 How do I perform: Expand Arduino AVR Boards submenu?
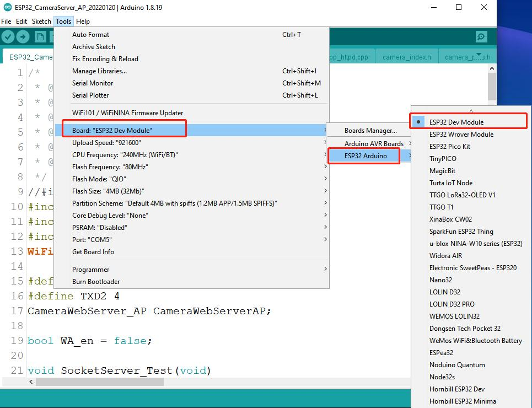coord(369,143)
